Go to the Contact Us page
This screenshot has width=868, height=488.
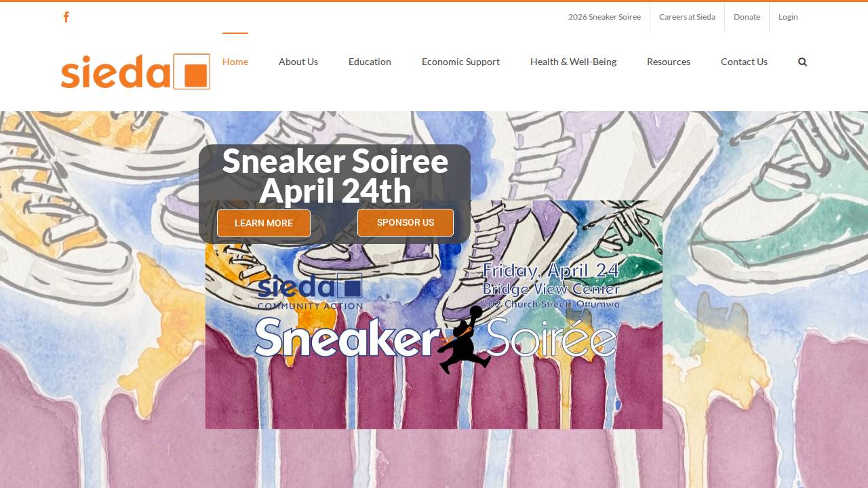point(744,62)
